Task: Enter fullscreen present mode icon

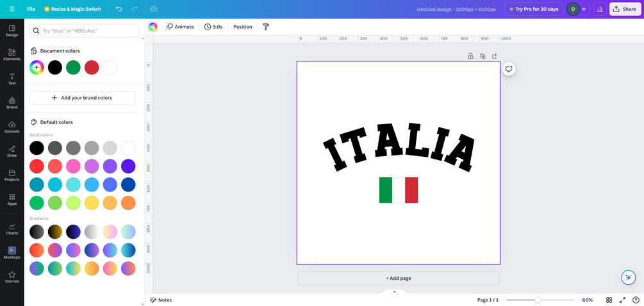Action: click(622, 300)
